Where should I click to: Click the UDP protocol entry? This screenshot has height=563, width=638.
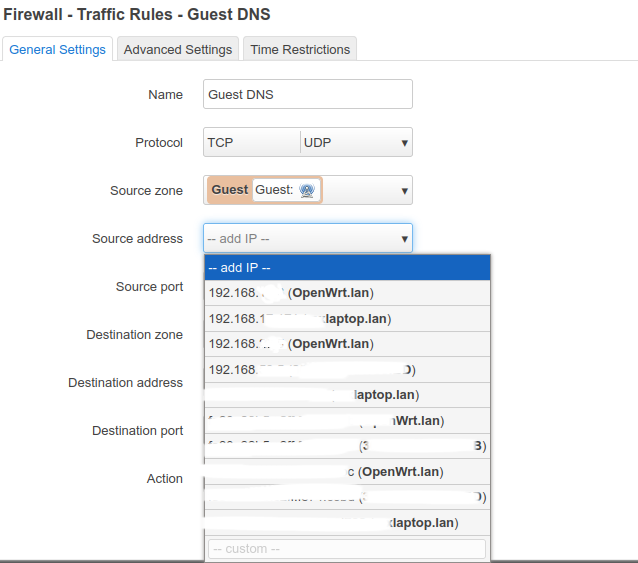pos(318,143)
